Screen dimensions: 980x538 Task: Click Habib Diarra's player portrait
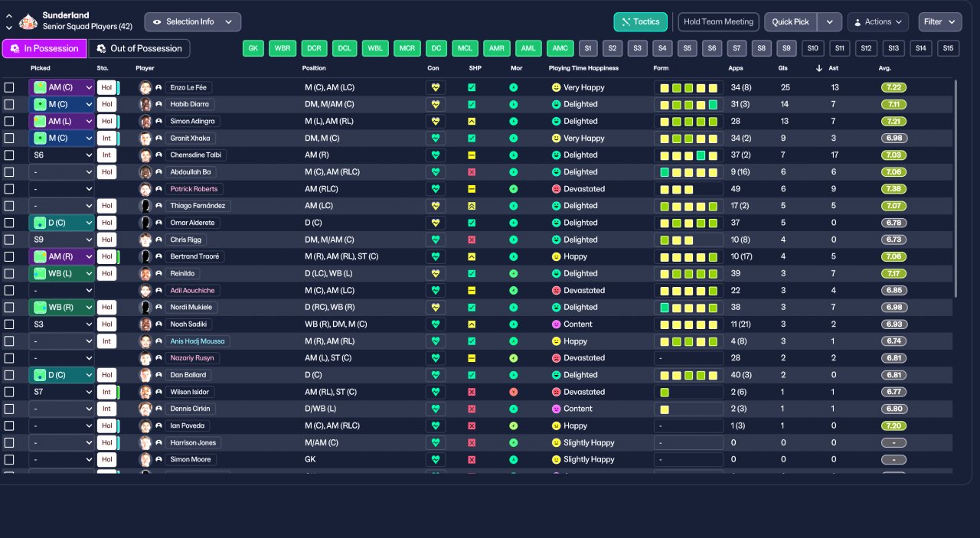pyautogui.click(x=145, y=104)
